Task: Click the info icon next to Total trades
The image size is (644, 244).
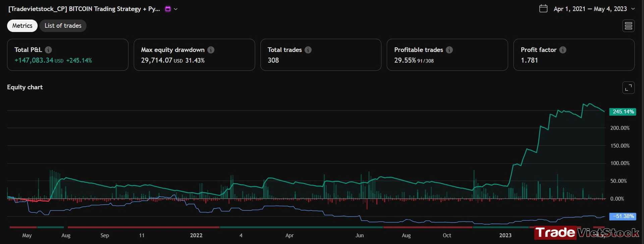Action: (x=308, y=50)
